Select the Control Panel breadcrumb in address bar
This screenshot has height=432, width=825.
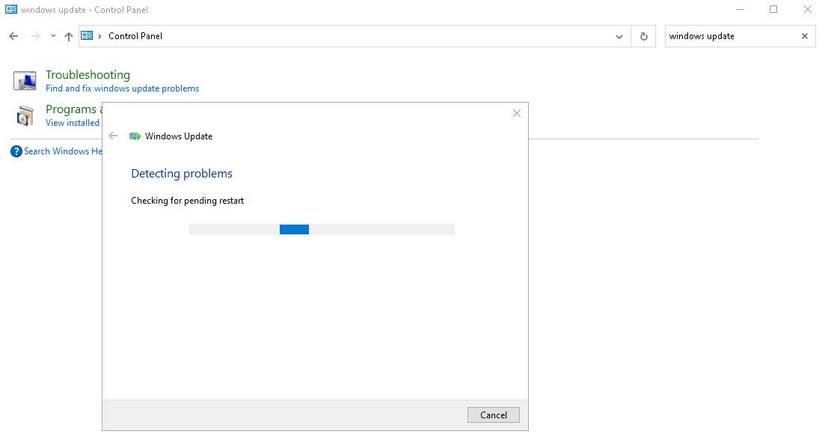click(135, 36)
